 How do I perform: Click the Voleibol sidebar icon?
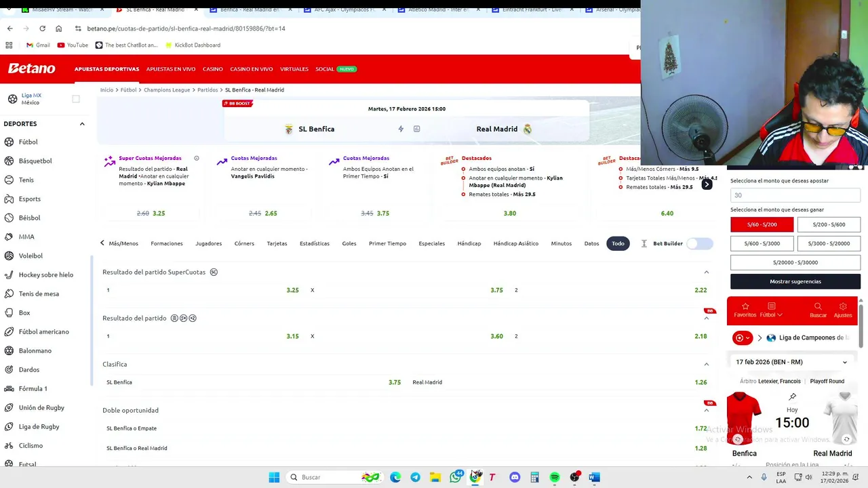click(9, 256)
